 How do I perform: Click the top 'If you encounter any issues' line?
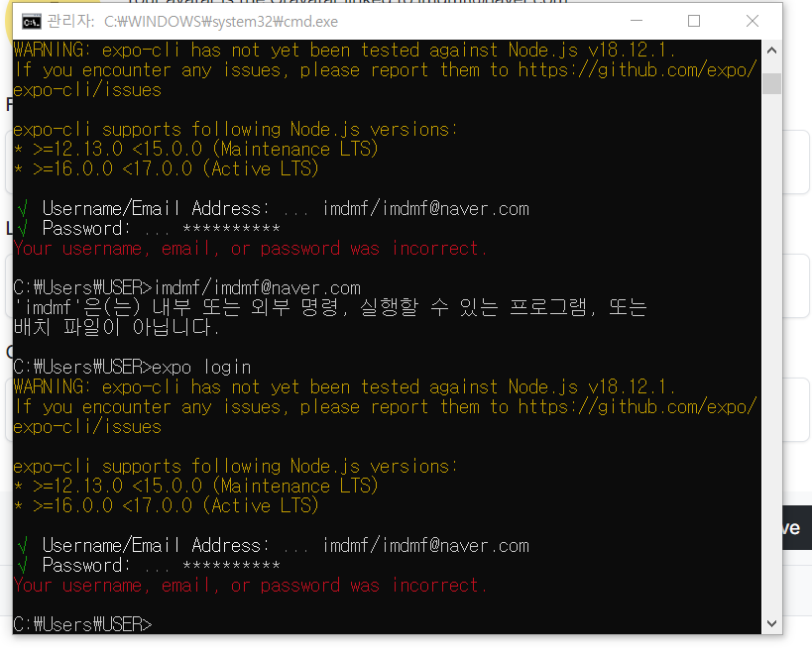click(x=385, y=69)
